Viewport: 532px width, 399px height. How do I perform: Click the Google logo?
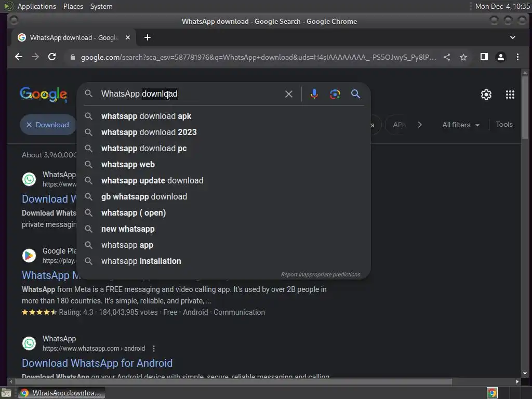coord(44,95)
